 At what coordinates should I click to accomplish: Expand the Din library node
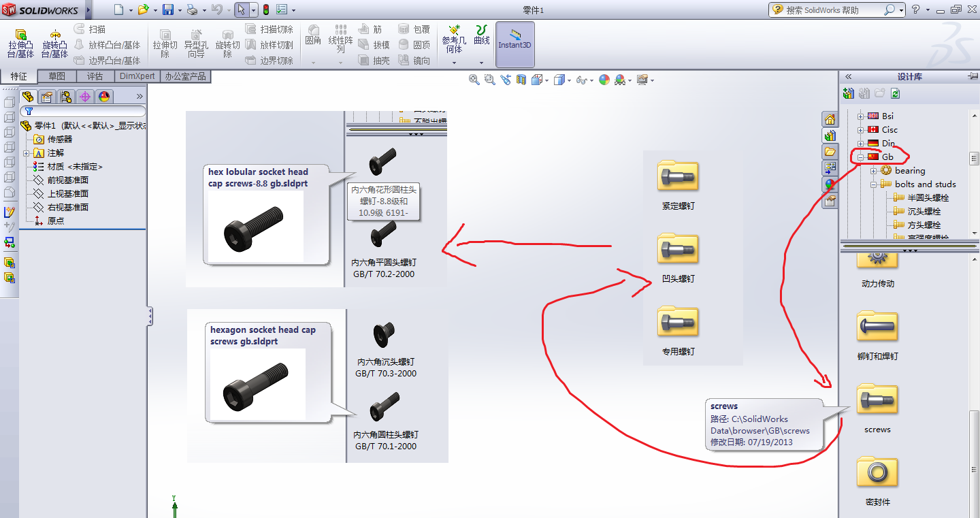[860, 144]
